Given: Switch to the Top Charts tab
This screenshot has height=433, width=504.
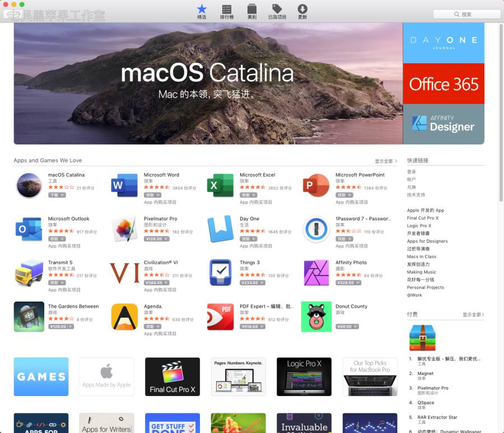Looking at the screenshot, I should (x=227, y=12).
